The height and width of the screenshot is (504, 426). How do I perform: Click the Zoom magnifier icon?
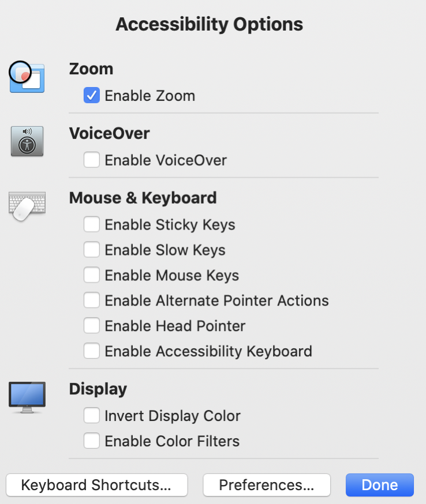pos(27,77)
